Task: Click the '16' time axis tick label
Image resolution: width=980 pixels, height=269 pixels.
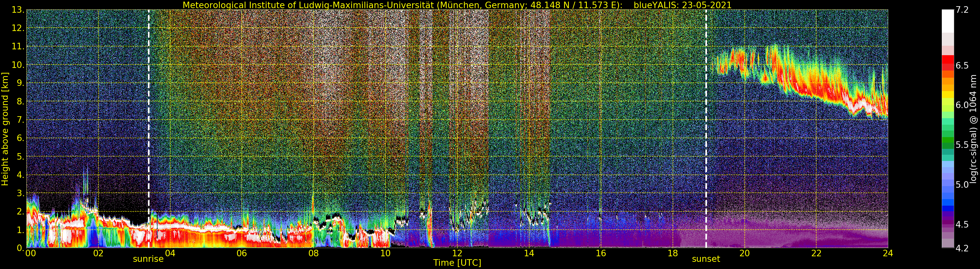Action: click(601, 253)
